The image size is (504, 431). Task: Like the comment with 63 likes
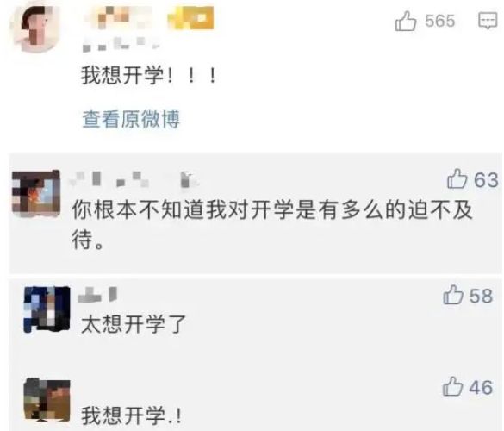pos(457,178)
